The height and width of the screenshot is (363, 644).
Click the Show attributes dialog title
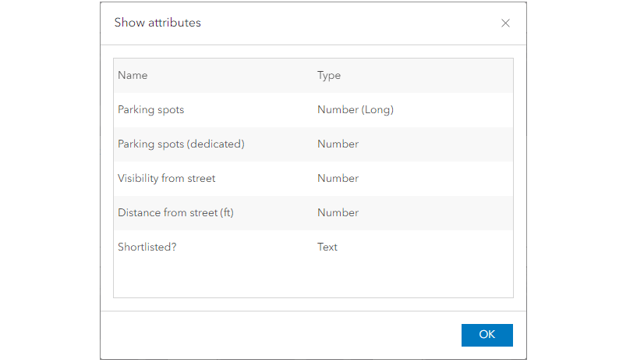(x=157, y=23)
